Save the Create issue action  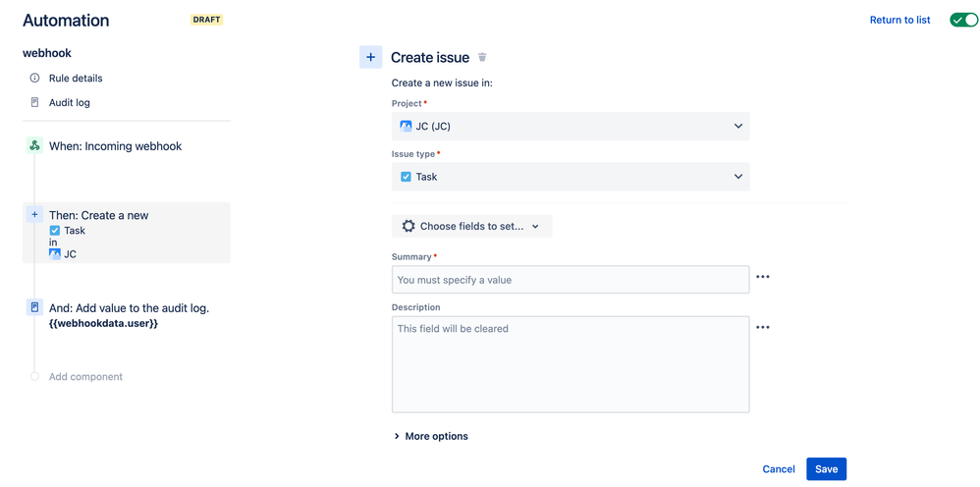(826, 469)
